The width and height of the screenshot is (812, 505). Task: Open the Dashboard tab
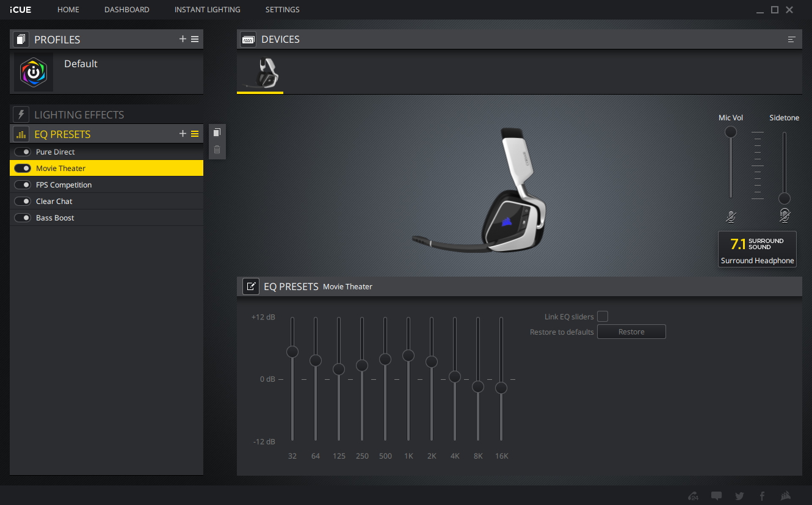[x=126, y=10]
